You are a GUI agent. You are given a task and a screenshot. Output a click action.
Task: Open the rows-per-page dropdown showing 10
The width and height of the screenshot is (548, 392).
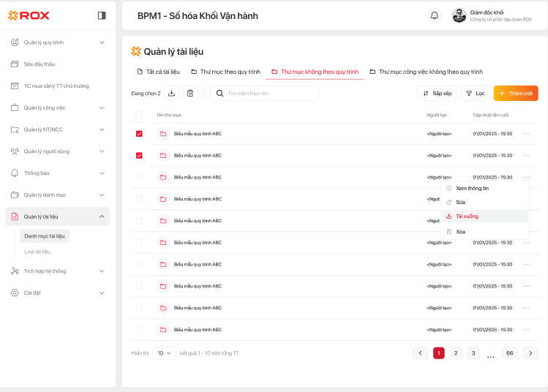pos(164,353)
